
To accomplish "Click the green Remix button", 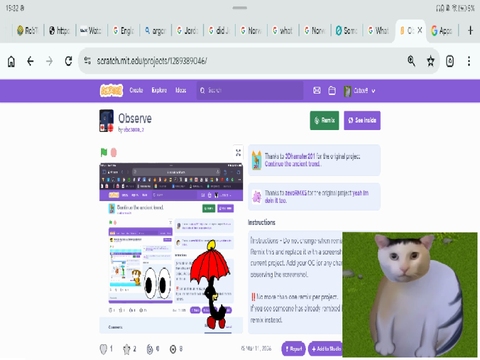I will pos(324,120).
